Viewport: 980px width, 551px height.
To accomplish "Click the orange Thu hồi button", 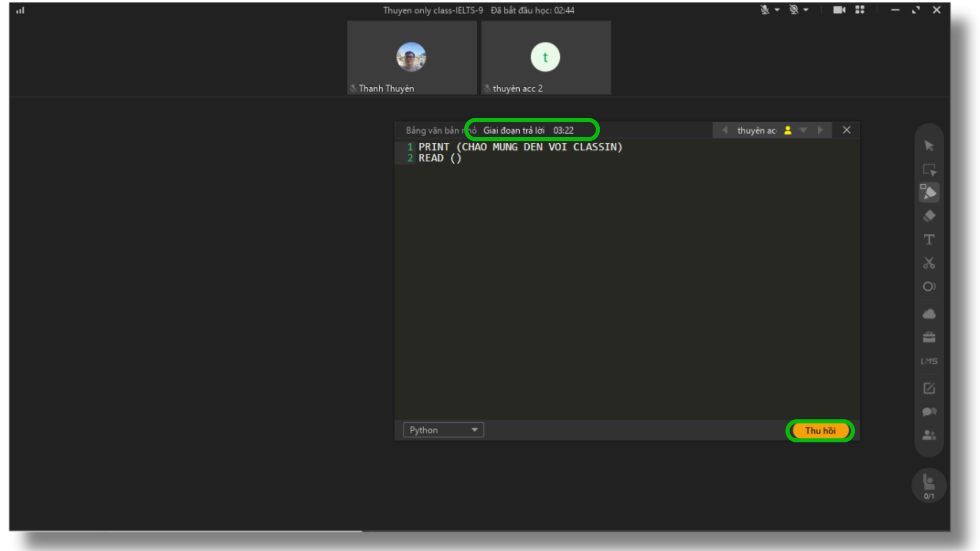I will (820, 431).
